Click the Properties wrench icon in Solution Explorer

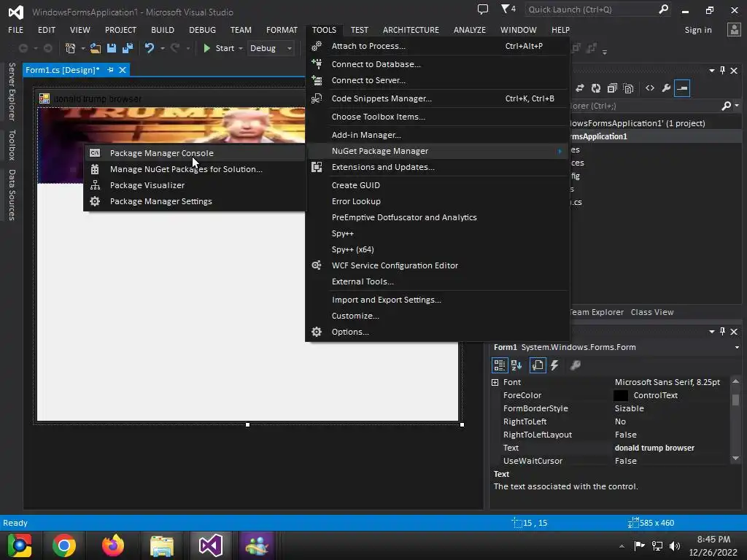pos(666,88)
